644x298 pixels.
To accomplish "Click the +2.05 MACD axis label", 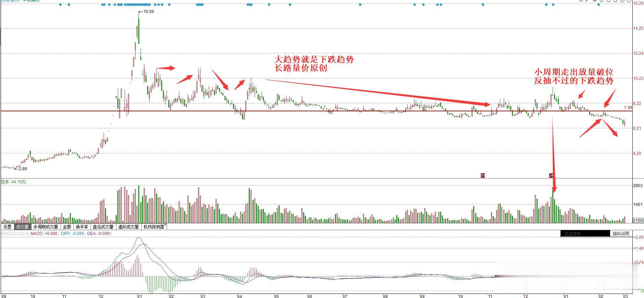I will pyautogui.click(x=639, y=237).
